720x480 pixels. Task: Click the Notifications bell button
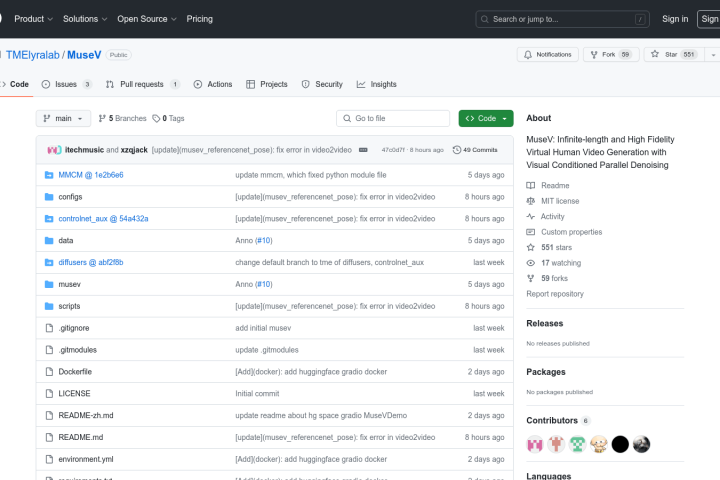point(547,54)
